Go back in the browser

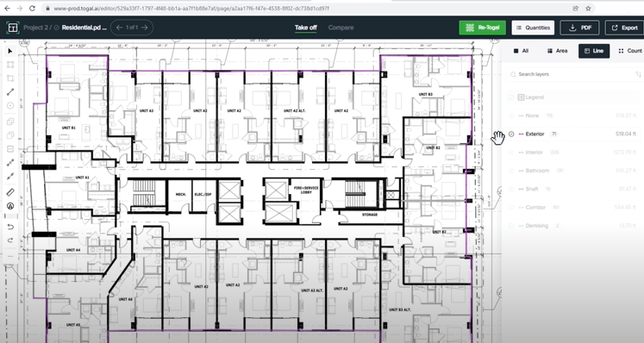pos(7,9)
